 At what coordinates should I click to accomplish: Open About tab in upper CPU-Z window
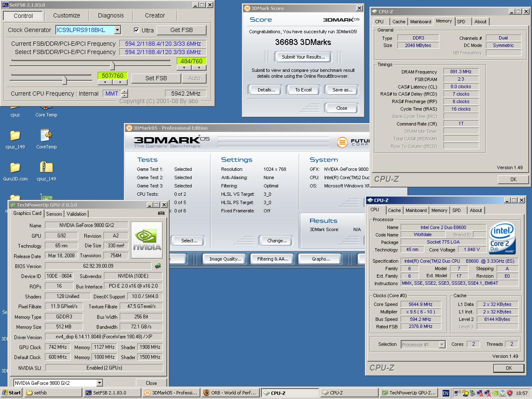click(480, 22)
